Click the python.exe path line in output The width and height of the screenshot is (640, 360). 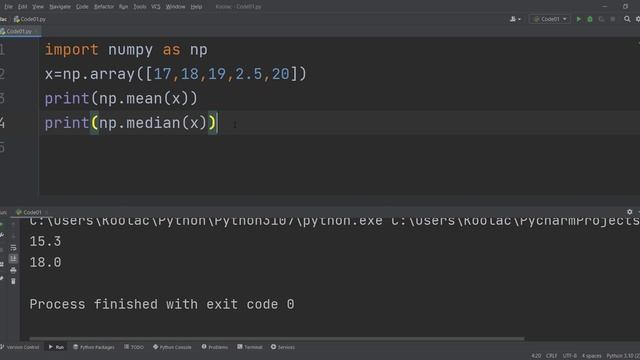point(334,221)
